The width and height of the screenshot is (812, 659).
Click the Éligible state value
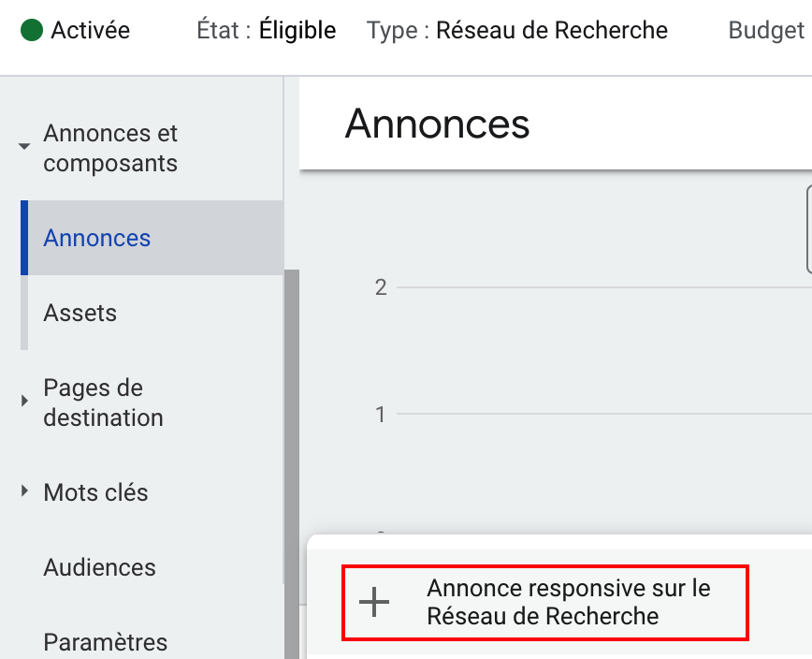[x=297, y=31]
